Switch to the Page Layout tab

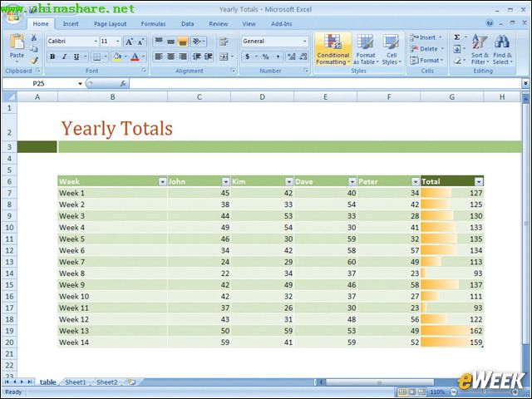[x=110, y=24]
